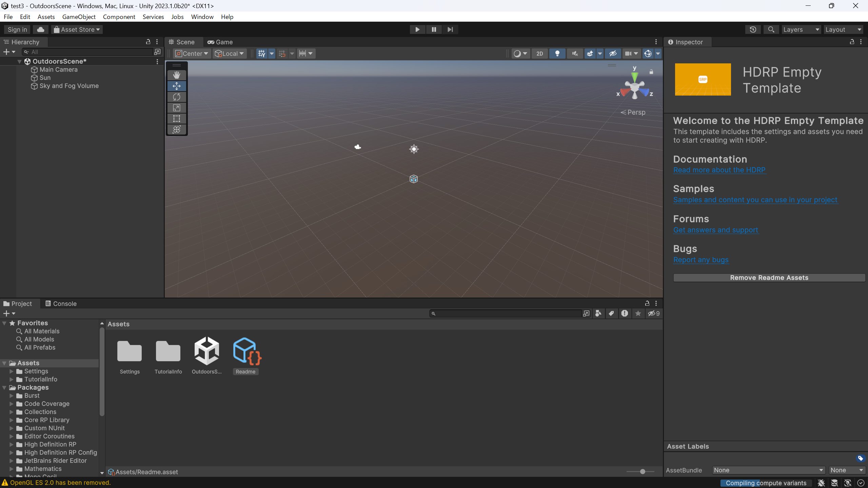Screen dimensions: 868x488
Task: Open Unity cloud services via the cloud icon
Action: point(40,29)
